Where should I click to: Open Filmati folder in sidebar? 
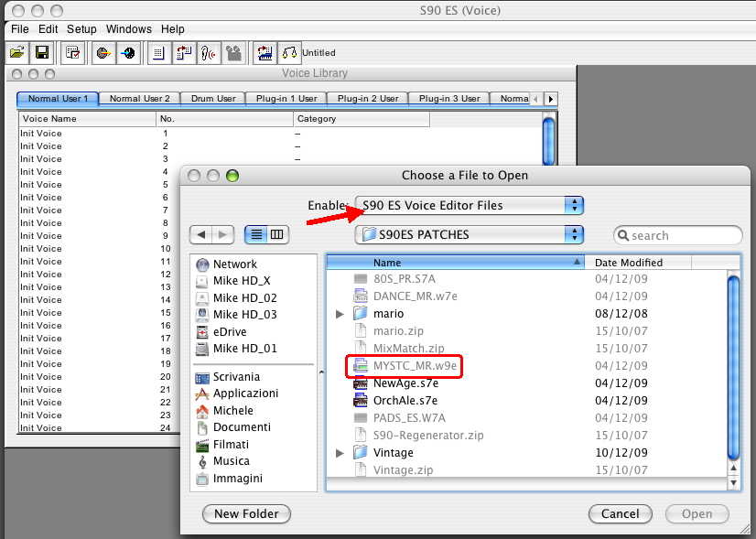pos(222,444)
